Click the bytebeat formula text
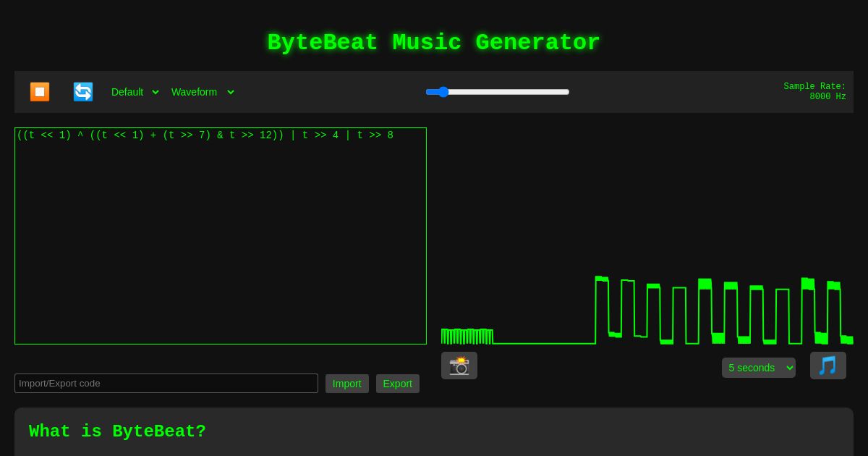Screen dimensions: 868x456 (x=205, y=135)
